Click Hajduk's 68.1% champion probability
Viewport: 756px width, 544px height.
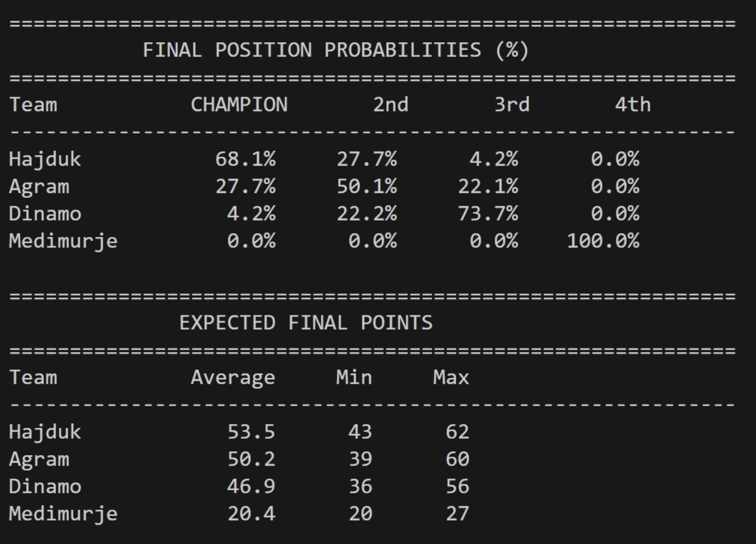click(245, 159)
